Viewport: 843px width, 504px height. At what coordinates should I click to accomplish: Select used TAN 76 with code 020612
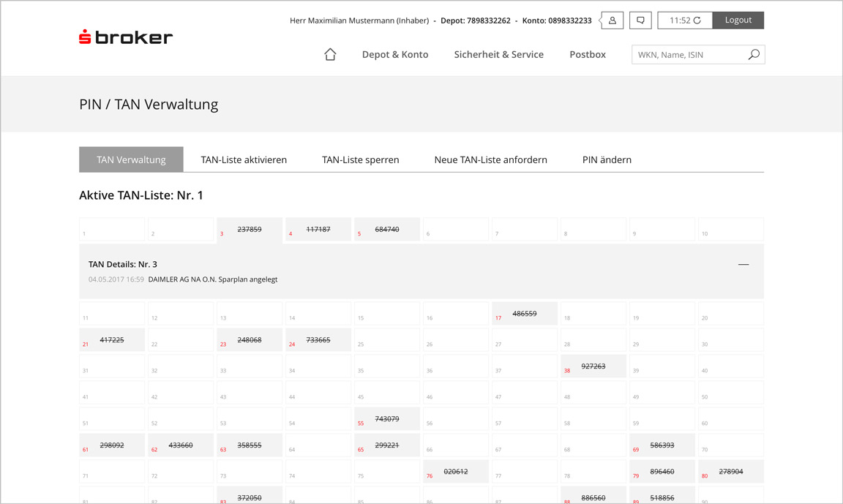[456, 472]
